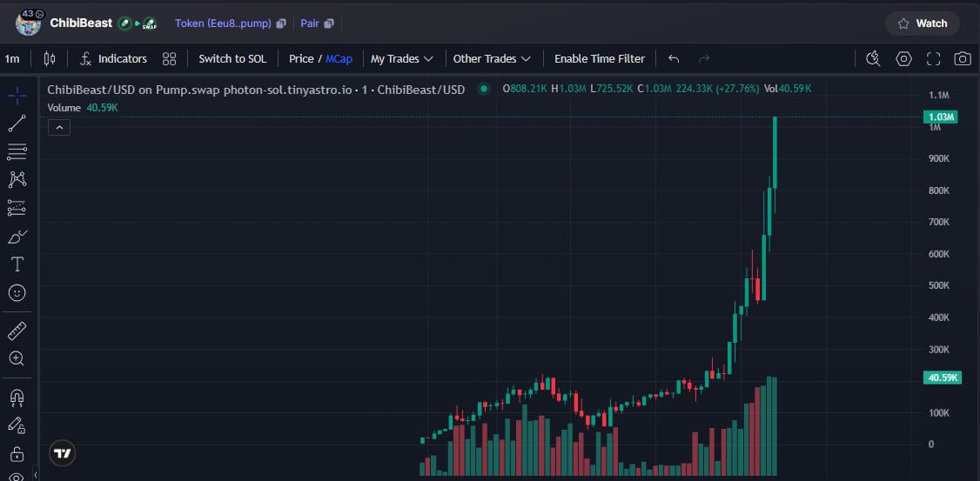Collapse the left drawing toolbar
Screen dimensions: 980x481
[x=36, y=476]
